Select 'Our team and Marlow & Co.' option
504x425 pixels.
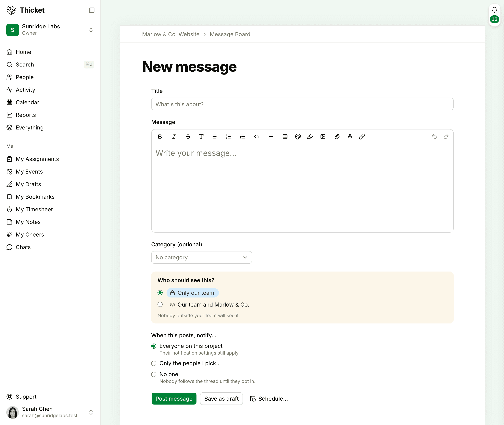pyautogui.click(x=160, y=304)
